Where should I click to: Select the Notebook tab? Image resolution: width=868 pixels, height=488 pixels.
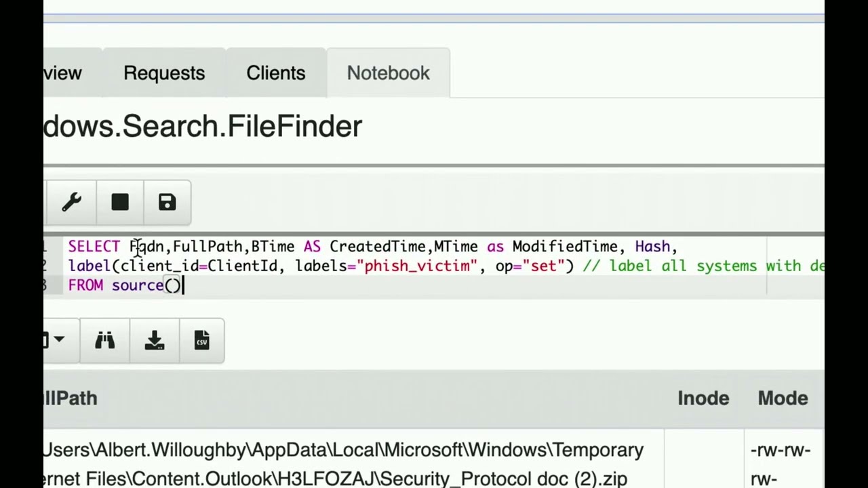coord(389,73)
